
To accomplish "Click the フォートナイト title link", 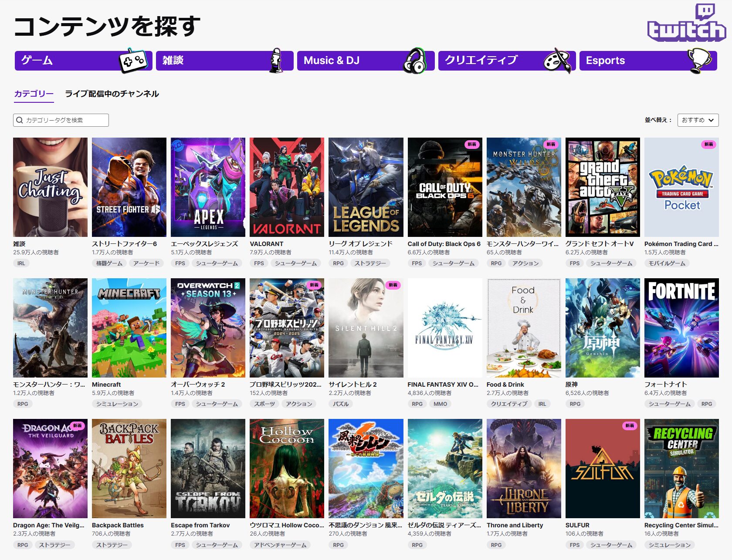I will tap(666, 385).
